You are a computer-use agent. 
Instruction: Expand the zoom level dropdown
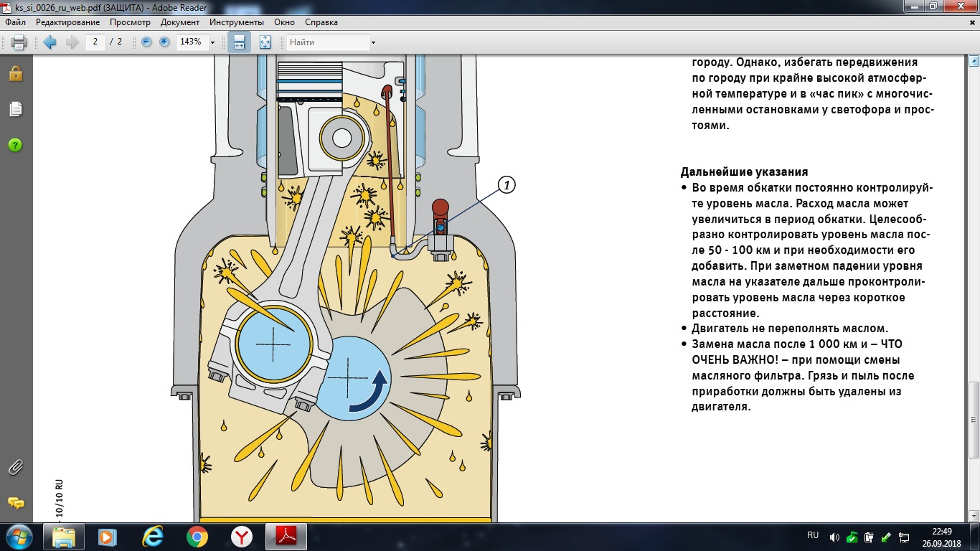click(212, 42)
